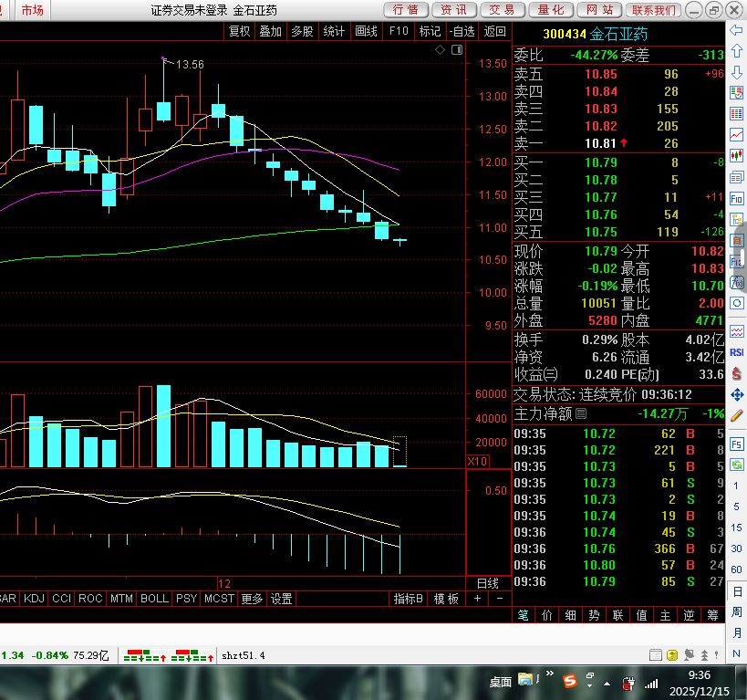Screen dimensions: 747x700
Task: Open the 资讯 menu
Action: (x=454, y=10)
